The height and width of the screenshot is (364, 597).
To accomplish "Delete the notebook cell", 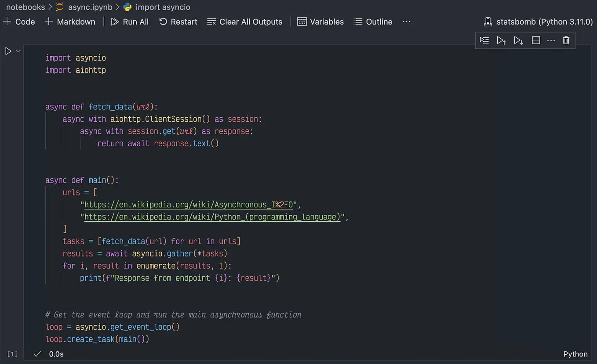I will tap(566, 40).
